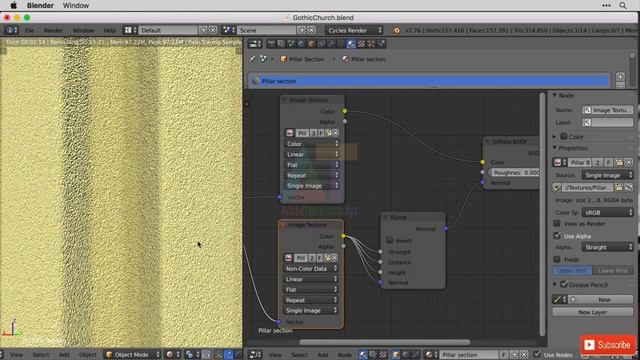Disable the Use Alpha checkbox
This screenshot has width=640, height=360.
pyautogui.click(x=557, y=236)
